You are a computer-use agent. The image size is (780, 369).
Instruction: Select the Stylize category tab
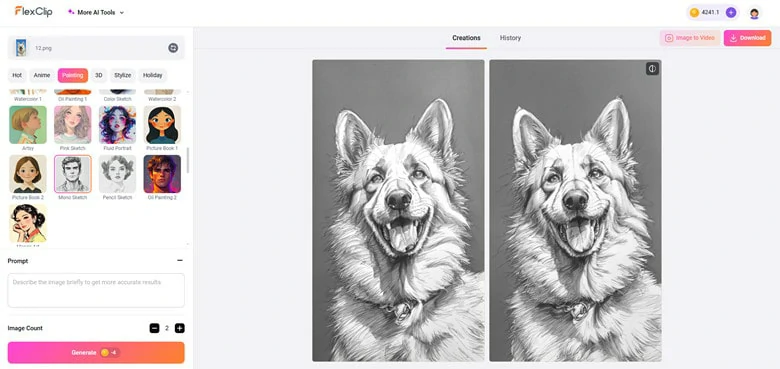tap(122, 75)
